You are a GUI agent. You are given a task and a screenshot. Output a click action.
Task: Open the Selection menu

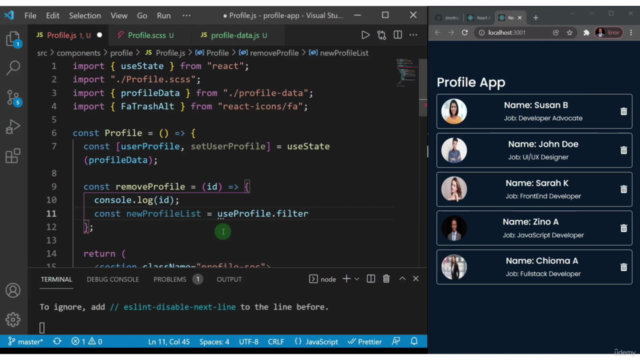(85, 16)
